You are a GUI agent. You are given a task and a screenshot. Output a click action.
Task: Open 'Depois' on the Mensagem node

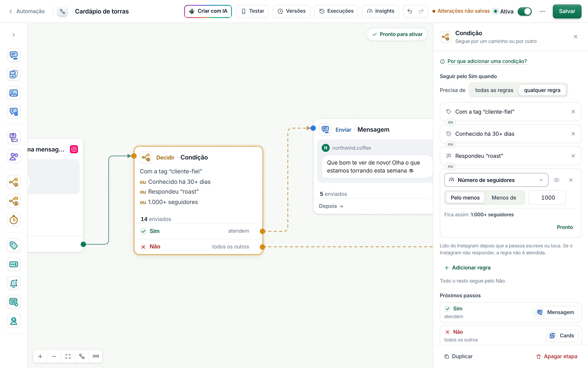click(331, 206)
